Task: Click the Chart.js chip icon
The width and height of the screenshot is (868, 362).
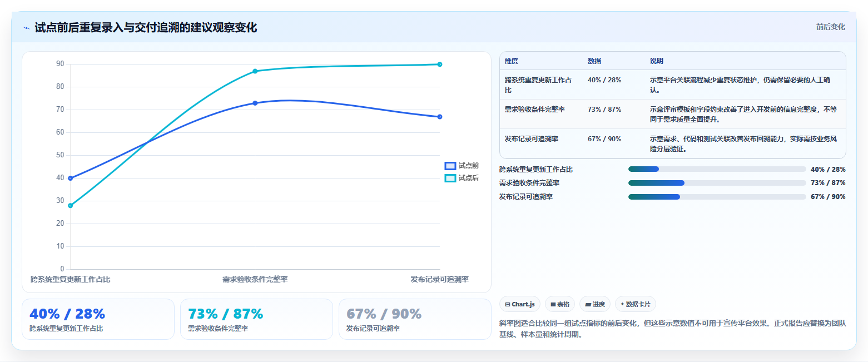Action: pyautogui.click(x=508, y=304)
